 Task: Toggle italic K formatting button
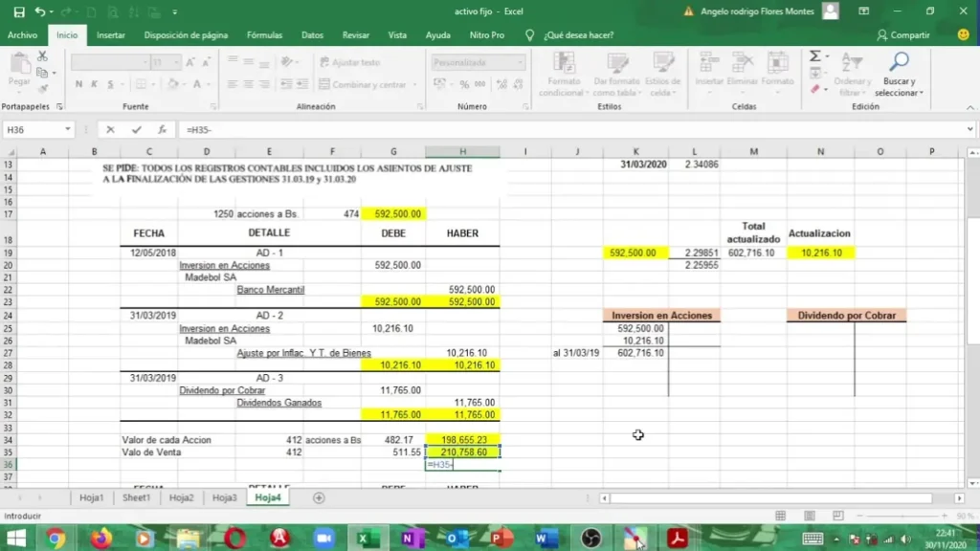[x=95, y=84]
